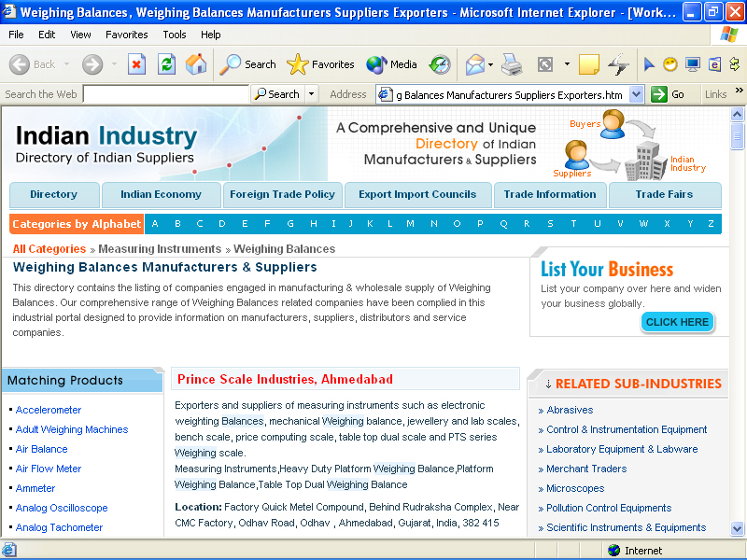Open the Edit menu
Image resolution: width=747 pixels, height=560 pixels.
[47, 35]
